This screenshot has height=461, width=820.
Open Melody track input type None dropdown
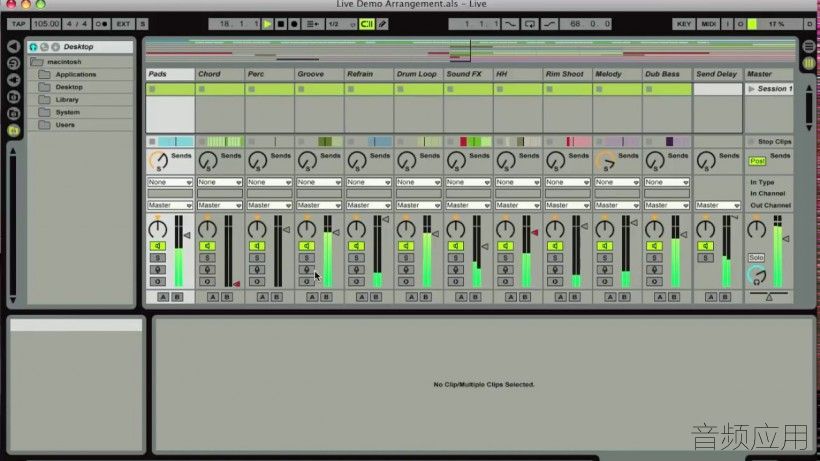click(617, 182)
